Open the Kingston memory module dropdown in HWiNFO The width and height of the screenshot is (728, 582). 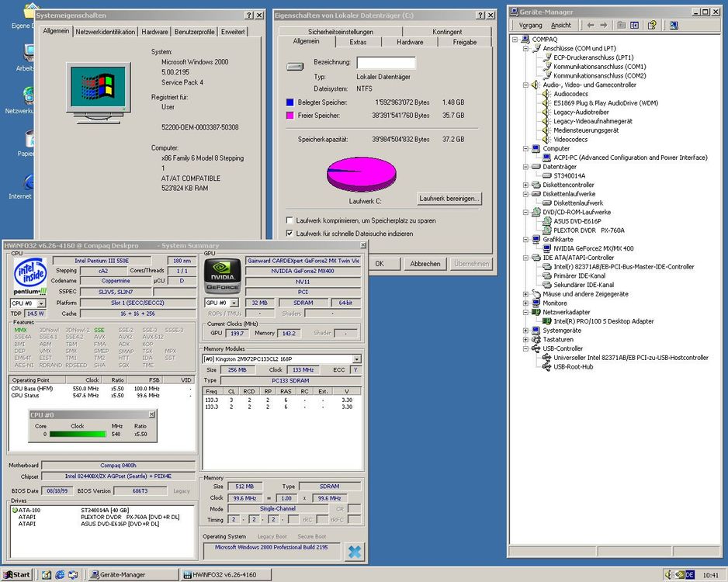pyautogui.click(x=357, y=358)
